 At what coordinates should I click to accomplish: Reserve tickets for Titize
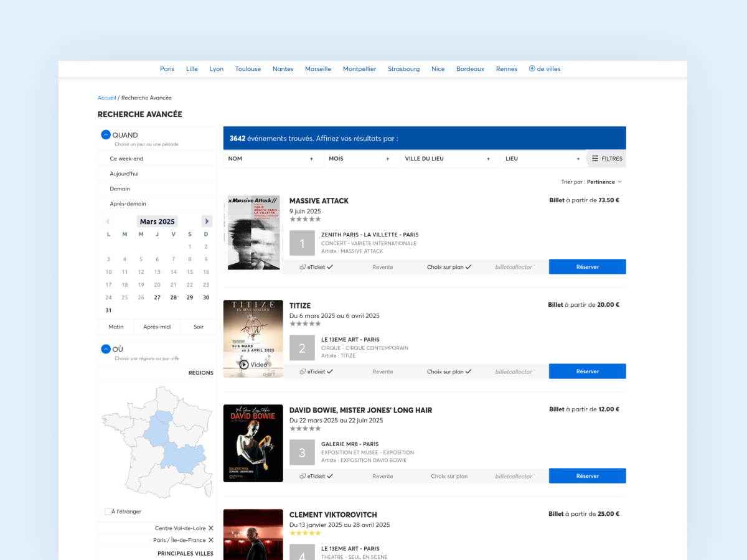coord(588,371)
